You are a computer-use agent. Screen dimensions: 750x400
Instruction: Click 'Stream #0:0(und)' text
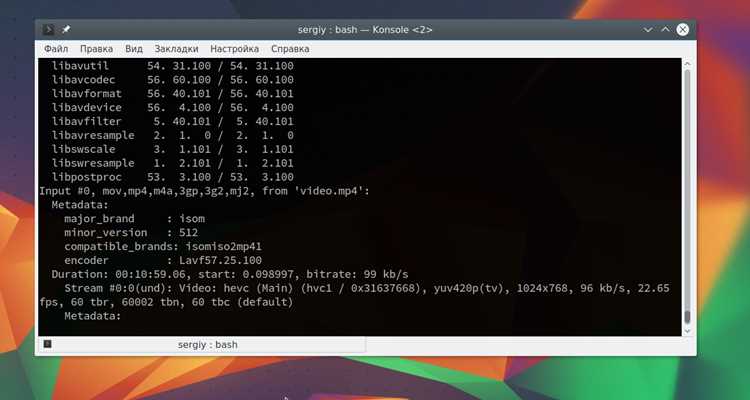coord(119,288)
